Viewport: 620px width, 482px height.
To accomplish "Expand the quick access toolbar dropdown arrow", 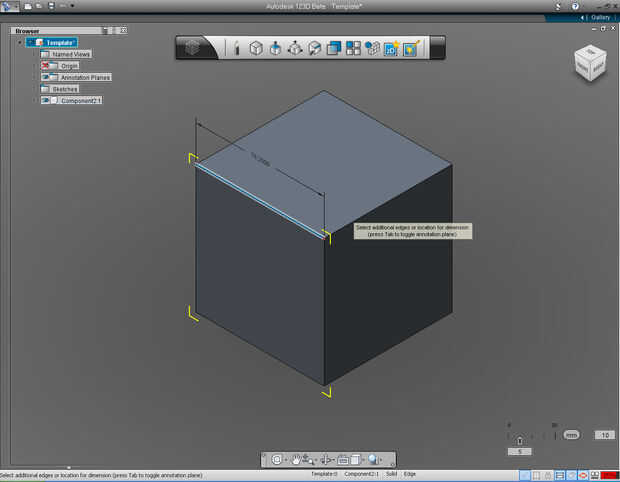I will (72, 6).
